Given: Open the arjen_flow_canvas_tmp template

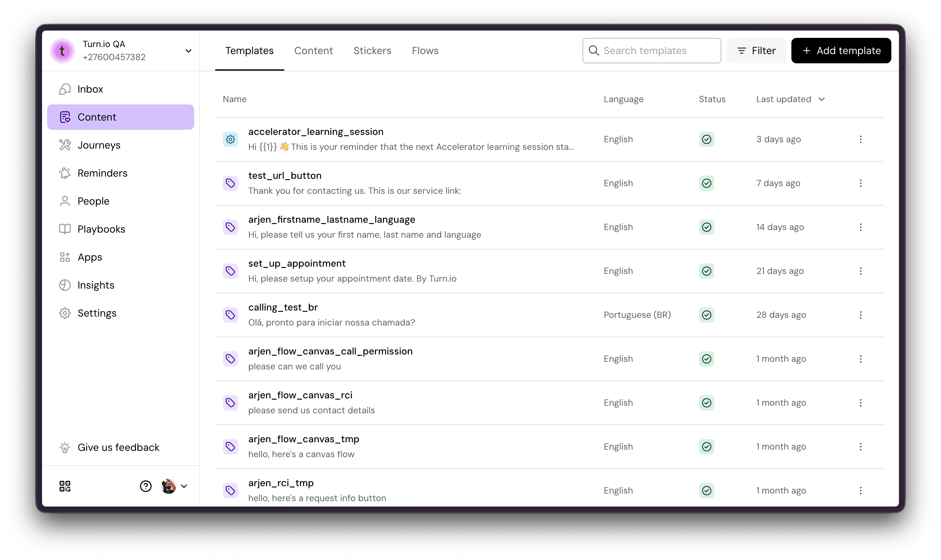Looking at the screenshot, I should [304, 439].
